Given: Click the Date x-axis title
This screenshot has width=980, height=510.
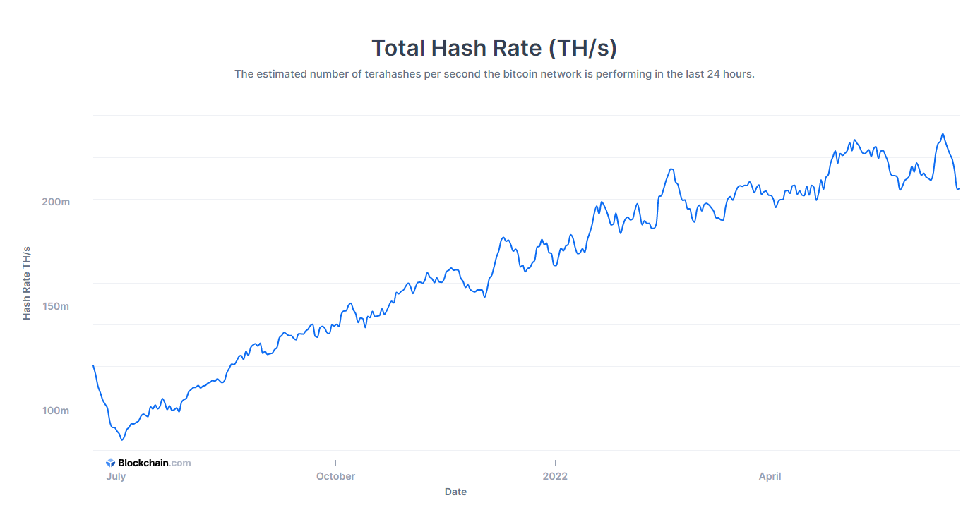Looking at the screenshot, I should [455, 492].
